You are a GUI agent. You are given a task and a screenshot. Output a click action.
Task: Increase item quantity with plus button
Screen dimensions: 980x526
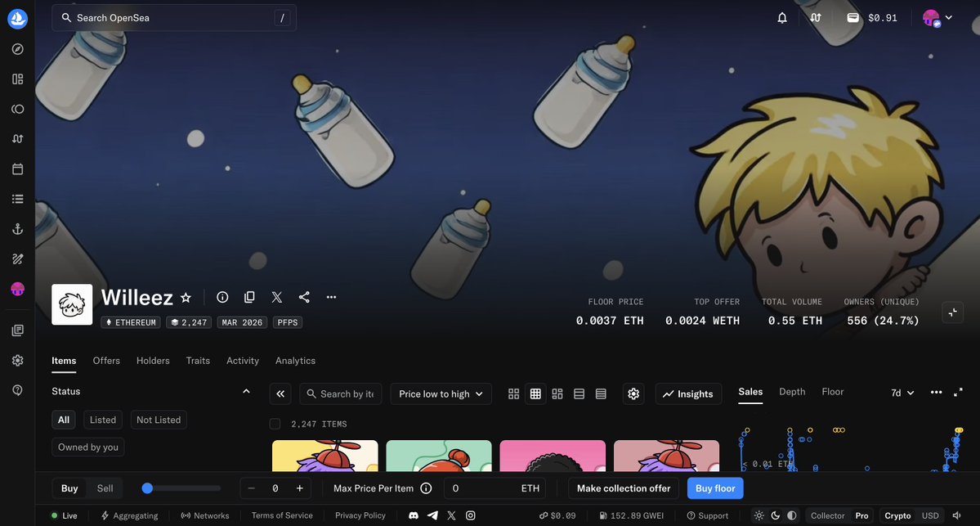(299, 488)
